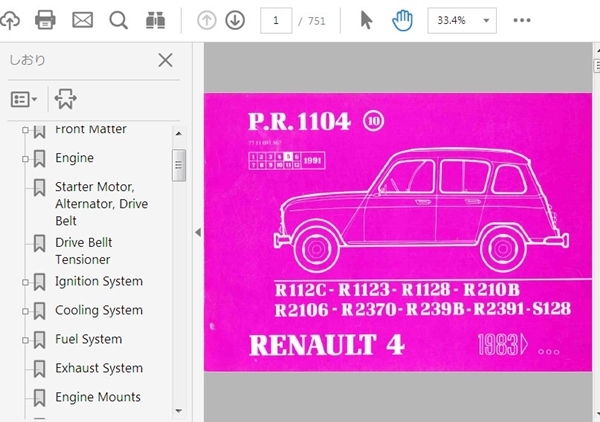600x422 pixels.
Task: Open the Front Matter bookmark
Action: click(91, 129)
